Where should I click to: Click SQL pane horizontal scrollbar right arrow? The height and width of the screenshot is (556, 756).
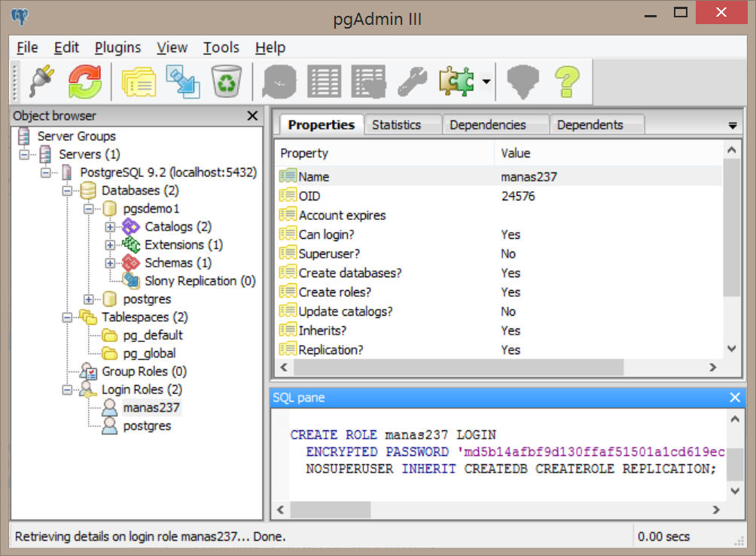(x=716, y=510)
